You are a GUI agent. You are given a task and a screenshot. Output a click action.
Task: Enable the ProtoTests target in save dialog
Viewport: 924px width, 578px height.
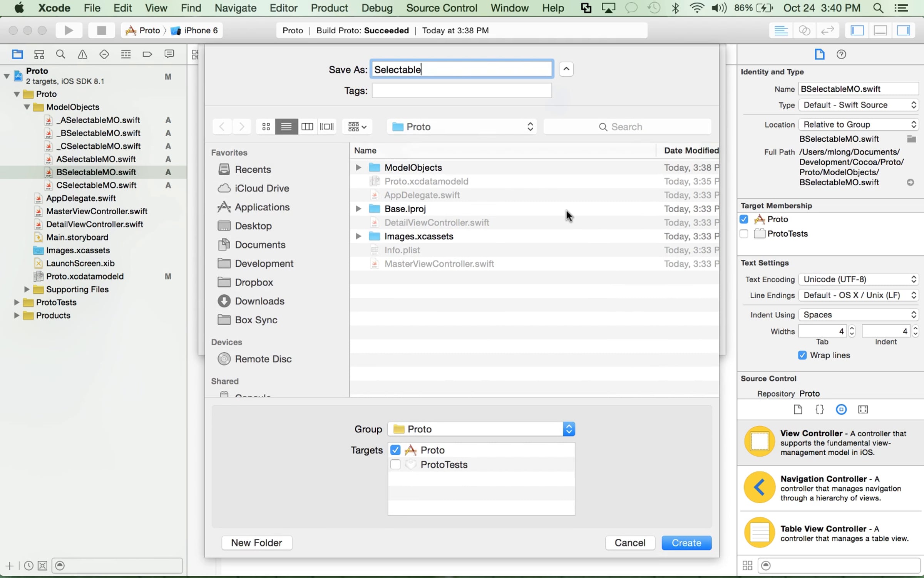[x=395, y=465]
